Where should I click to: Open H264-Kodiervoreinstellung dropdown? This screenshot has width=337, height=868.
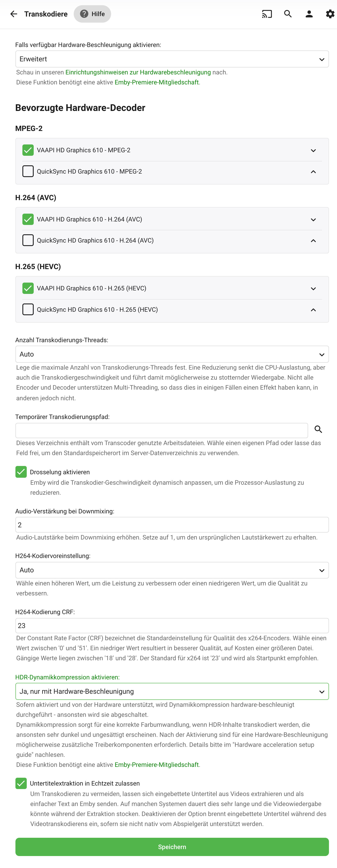pyautogui.click(x=172, y=570)
